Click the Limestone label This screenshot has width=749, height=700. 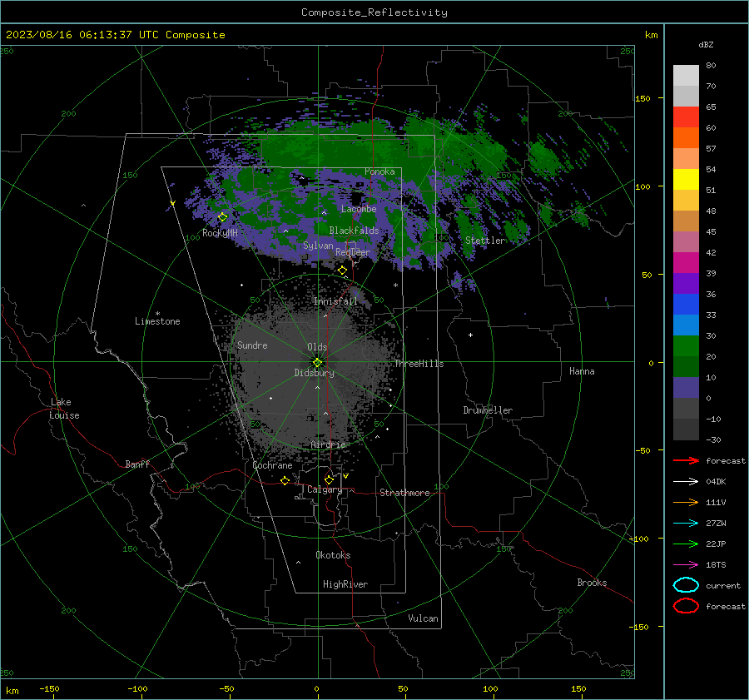[157, 321]
